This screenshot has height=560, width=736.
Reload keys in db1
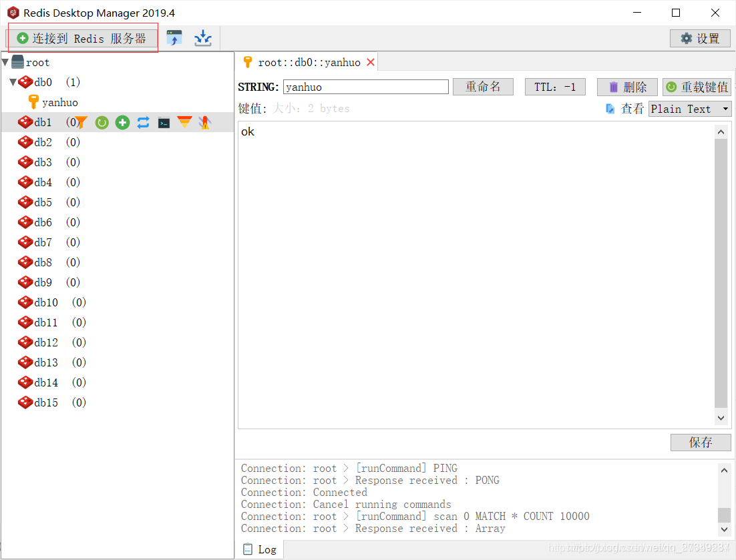(102, 122)
